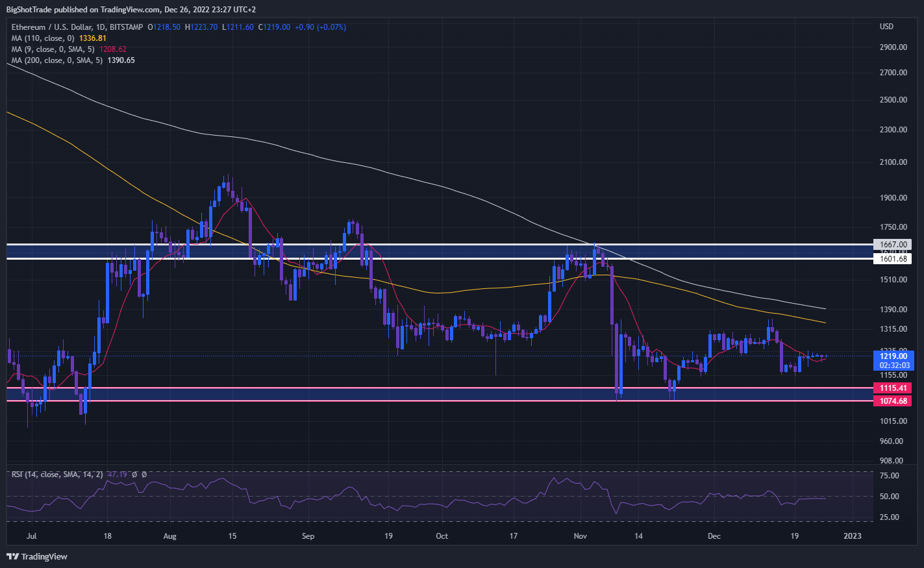Viewport: 924px width, 568px height.
Task: Select the pink horizontal line at 1074.68
Action: (x=439, y=401)
